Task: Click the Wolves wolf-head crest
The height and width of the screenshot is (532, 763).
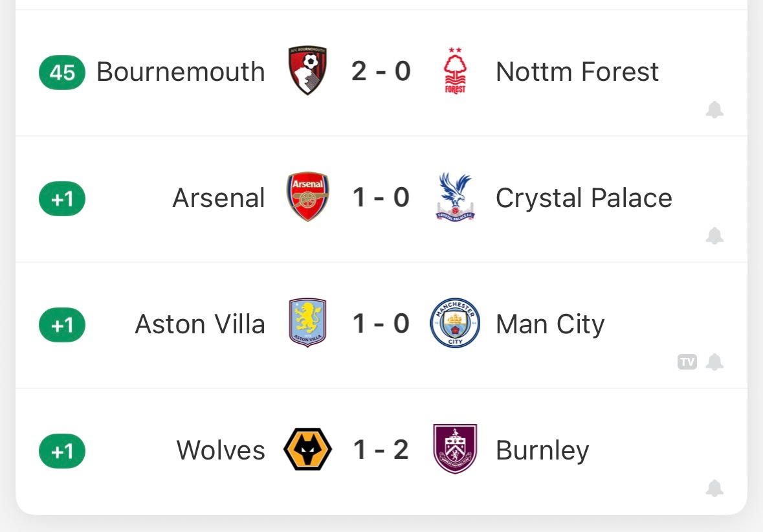Action: [307, 450]
